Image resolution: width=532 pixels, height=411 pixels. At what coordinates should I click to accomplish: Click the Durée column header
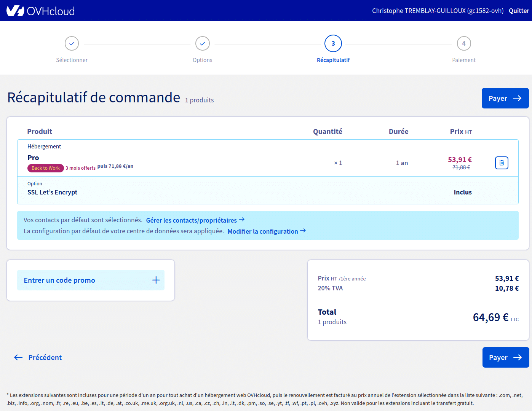coord(398,132)
